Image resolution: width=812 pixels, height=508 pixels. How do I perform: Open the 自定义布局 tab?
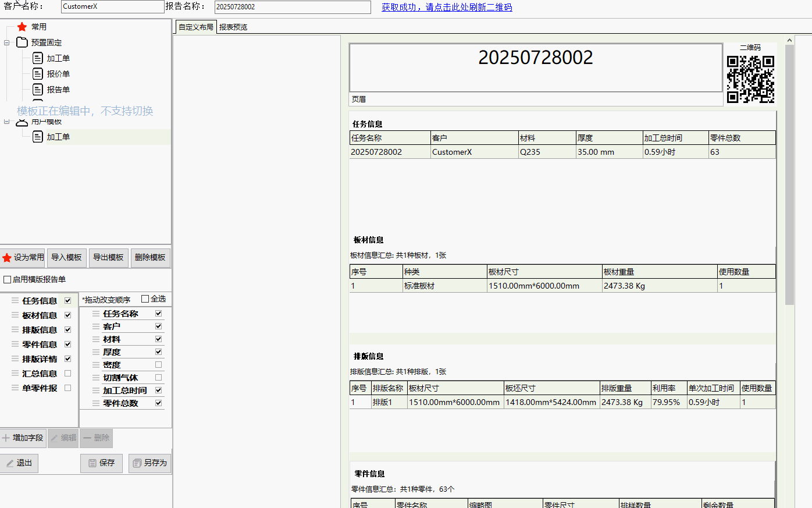click(195, 27)
